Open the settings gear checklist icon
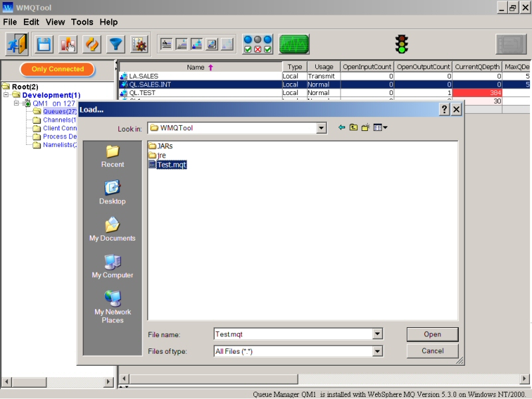 (x=140, y=45)
